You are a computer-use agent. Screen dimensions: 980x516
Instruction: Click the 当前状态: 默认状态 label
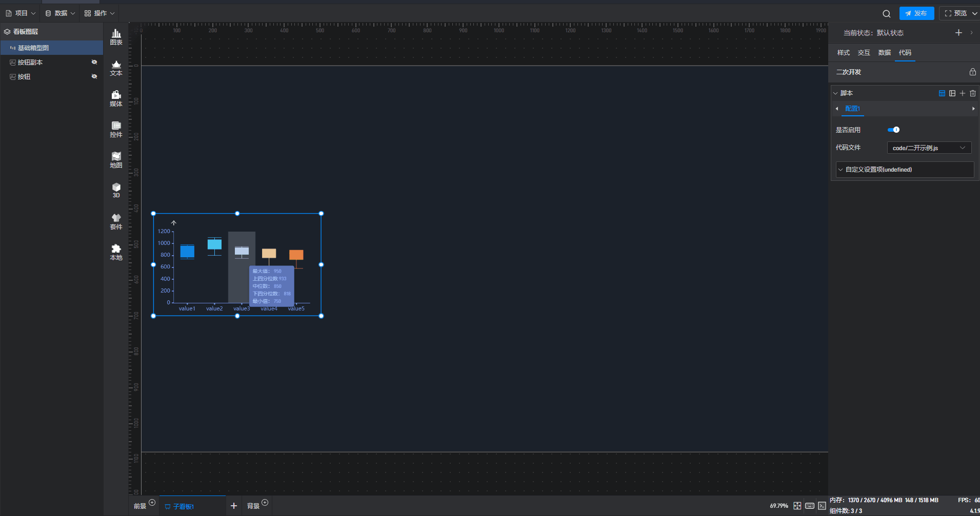[873, 33]
